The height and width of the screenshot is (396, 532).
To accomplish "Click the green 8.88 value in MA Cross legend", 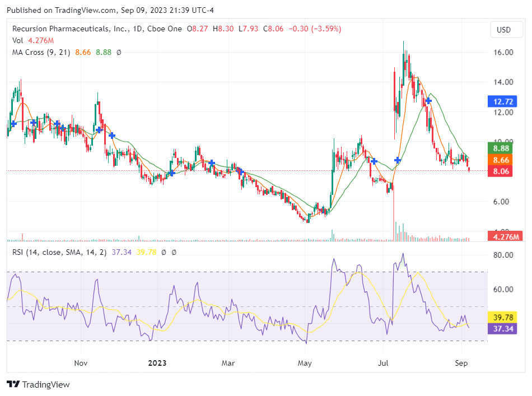I will coord(104,52).
